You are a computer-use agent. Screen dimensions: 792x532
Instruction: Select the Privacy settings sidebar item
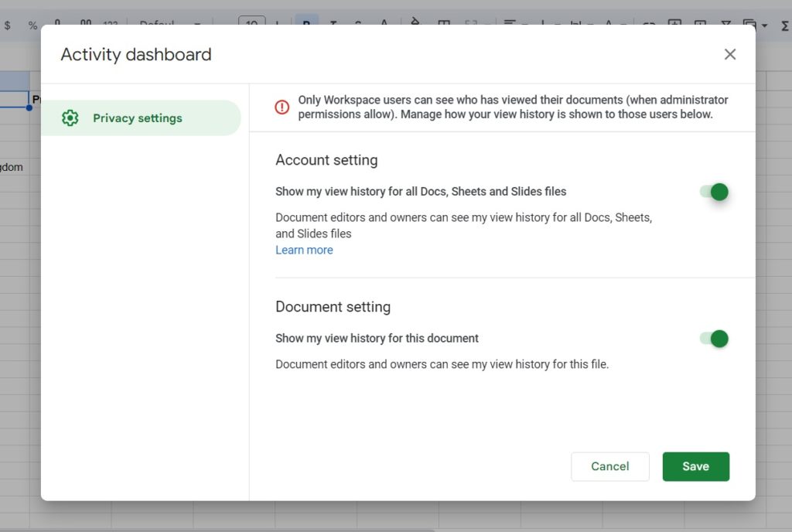pyautogui.click(x=137, y=118)
